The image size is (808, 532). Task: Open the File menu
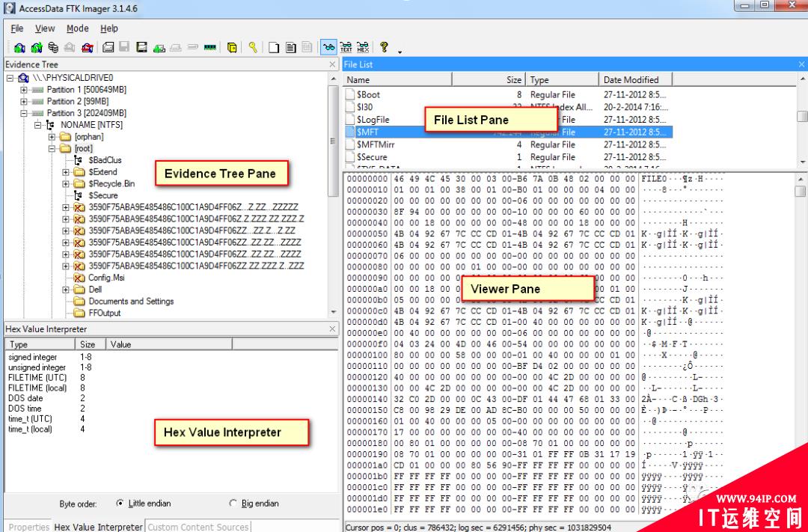(x=17, y=28)
